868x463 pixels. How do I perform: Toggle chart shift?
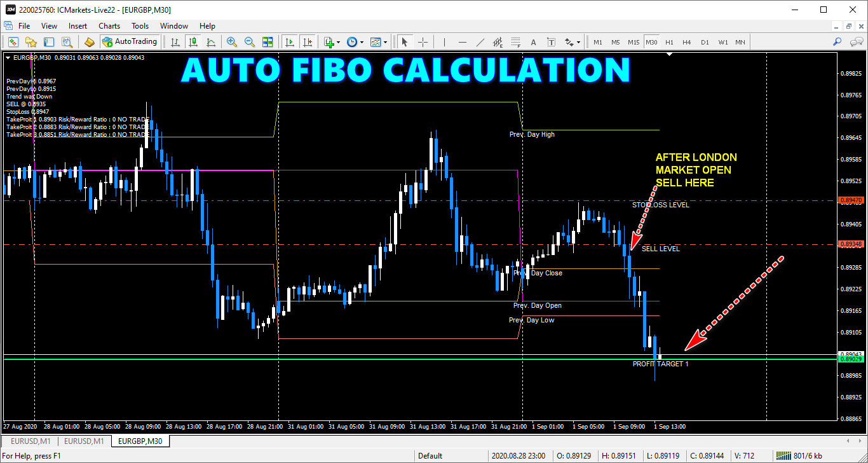point(308,42)
